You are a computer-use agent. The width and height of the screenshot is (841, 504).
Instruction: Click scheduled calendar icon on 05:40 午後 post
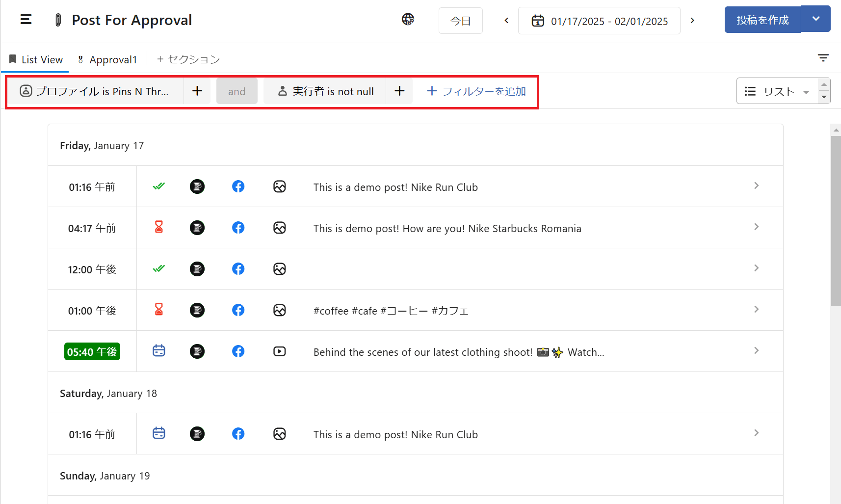159,351
